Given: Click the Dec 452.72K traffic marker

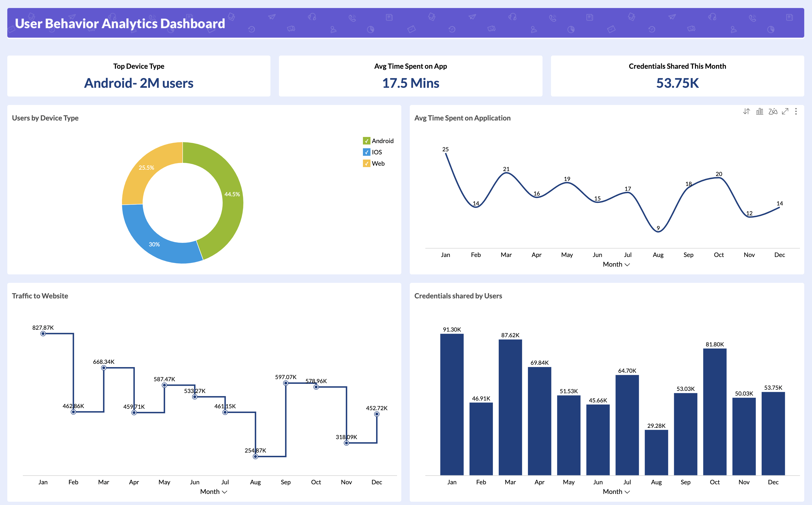Looking at the screenshot, I should 377,414.
